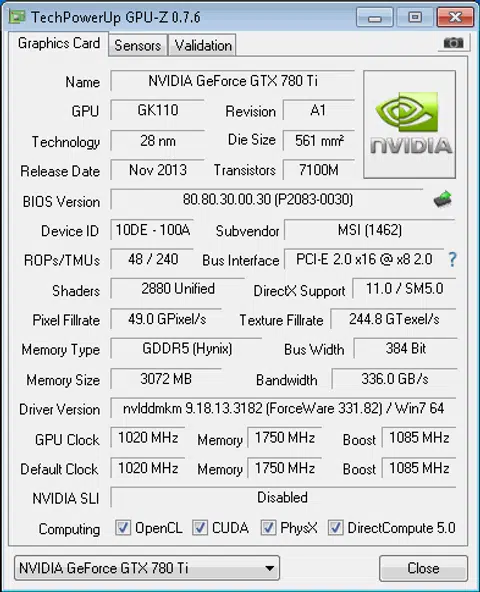This screenshot has width=480, height=592.
Task: Click the Name field showing GTX 780 Ti
Action: click(x=233, y=81)
